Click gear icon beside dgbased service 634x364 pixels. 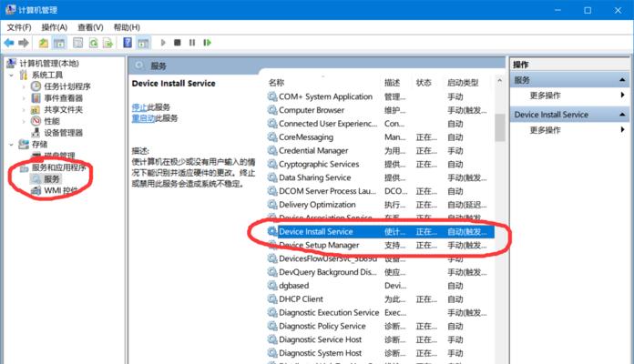click(x=272, y=285)
